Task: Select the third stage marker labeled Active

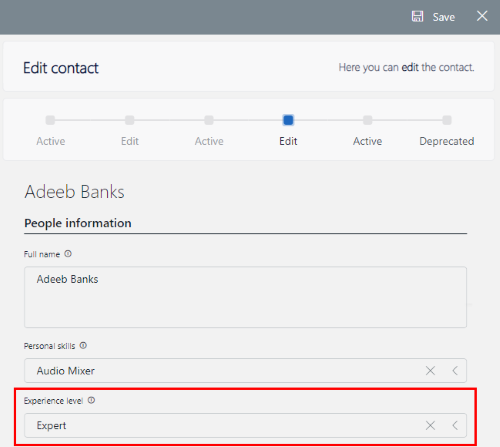Action: point(209,120)
